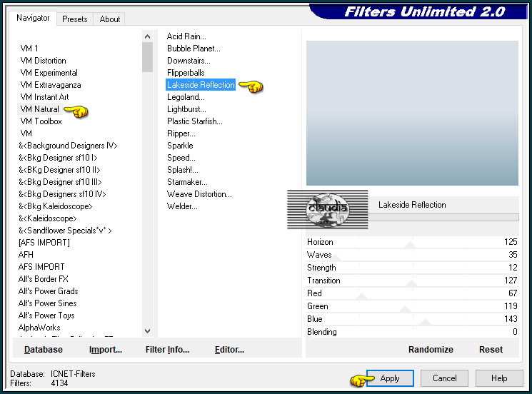Choose the Plastic Starfish... filter
532x394 pixels.
tap(195, 121)
